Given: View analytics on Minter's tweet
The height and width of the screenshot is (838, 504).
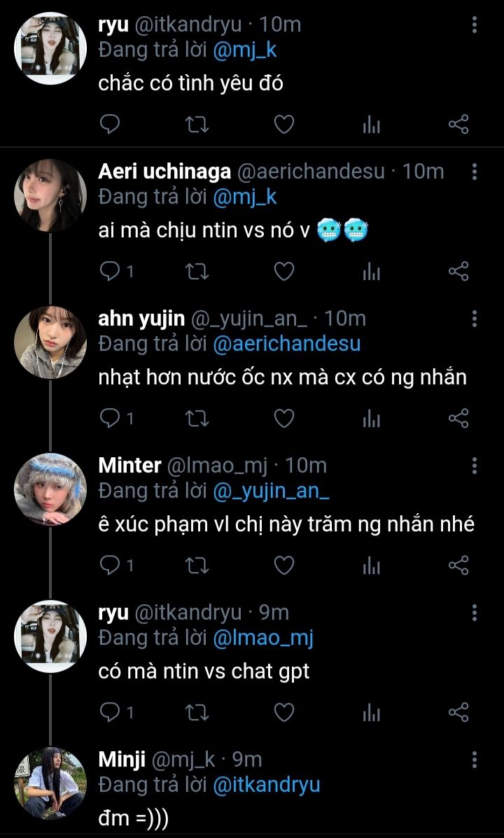Looking at the screenshot, I should pyautogui.click(x=371, y=566).
